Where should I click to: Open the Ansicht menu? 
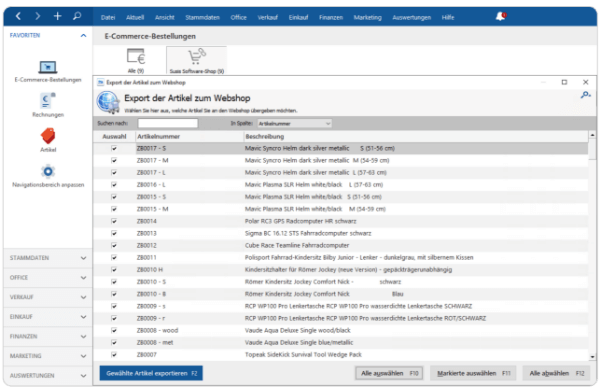165,17
